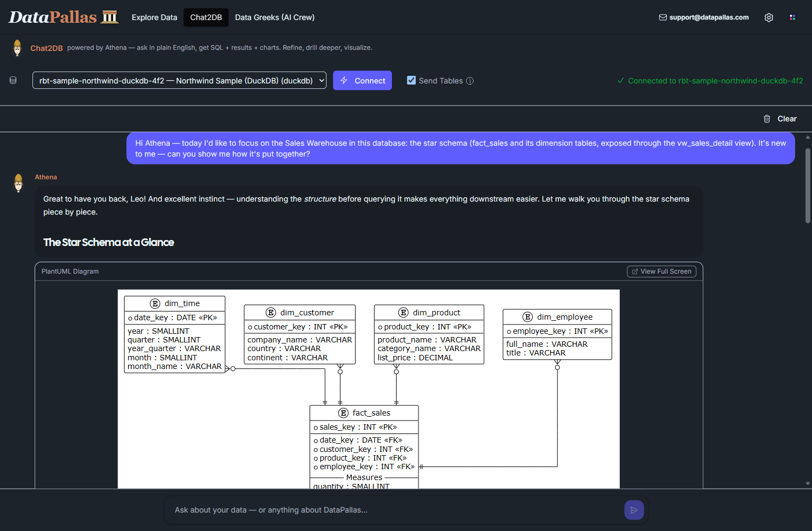Click "month_name : VARCHAR" in dim_time
The height and width of the screenshot is (531, 812).
click(174, 366)
